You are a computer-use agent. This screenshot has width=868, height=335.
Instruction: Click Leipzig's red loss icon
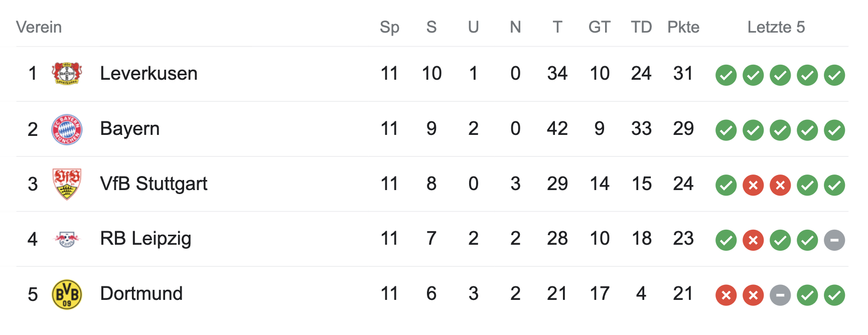[753, 240]
